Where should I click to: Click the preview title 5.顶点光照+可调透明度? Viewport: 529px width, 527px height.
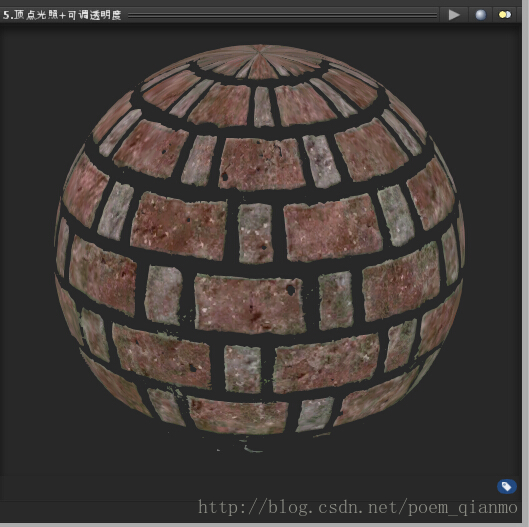pos(62,15)
